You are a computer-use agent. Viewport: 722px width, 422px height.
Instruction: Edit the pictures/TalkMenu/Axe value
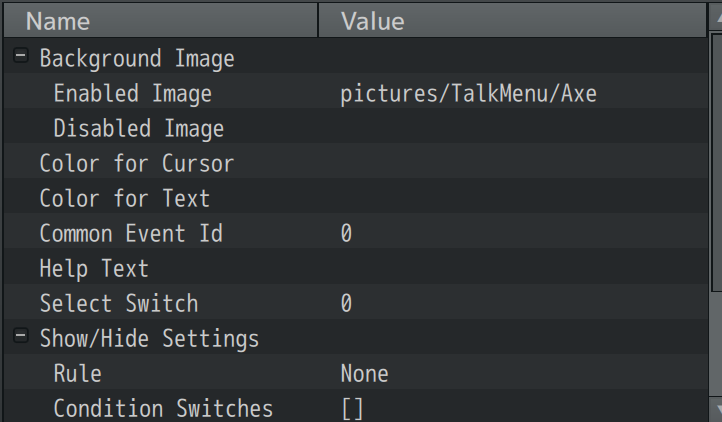click(x=468, y=94)
